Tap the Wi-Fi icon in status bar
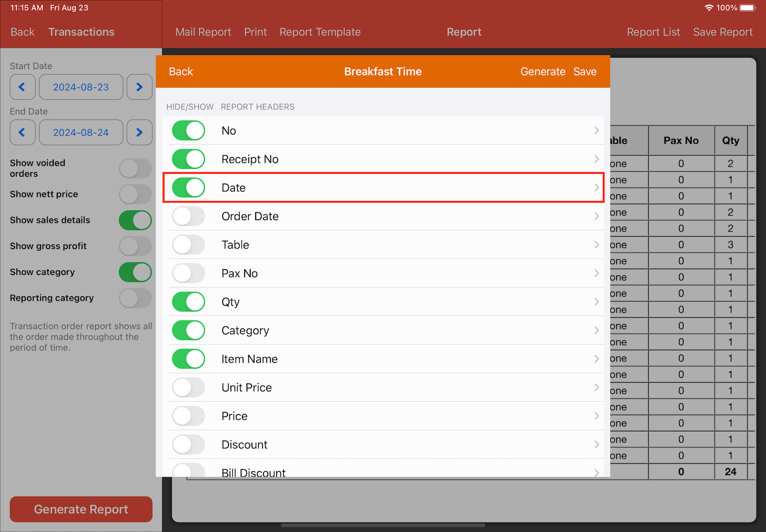 point(709,8)
